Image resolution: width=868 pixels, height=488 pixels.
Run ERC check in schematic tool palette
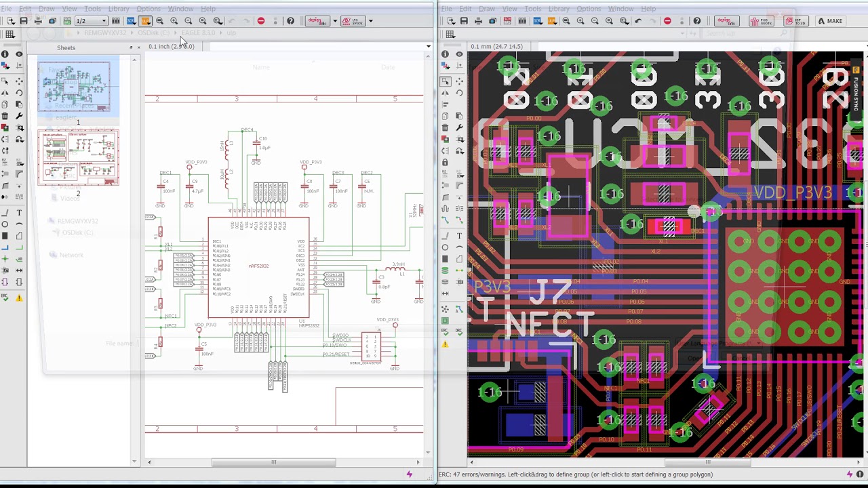[x=5, y=298]
